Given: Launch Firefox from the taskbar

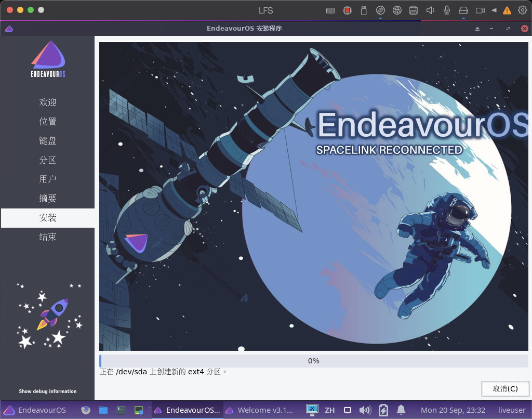Looking at the screenshot, I should click(86, 410).
